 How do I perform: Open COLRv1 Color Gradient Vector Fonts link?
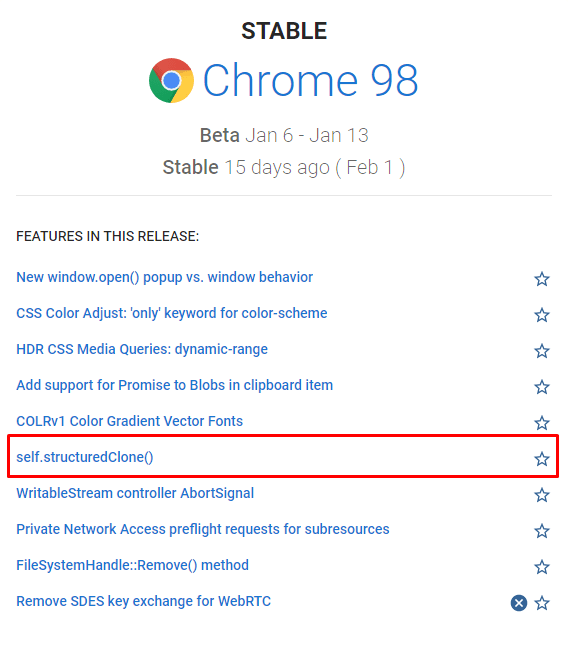click(130, 421)
